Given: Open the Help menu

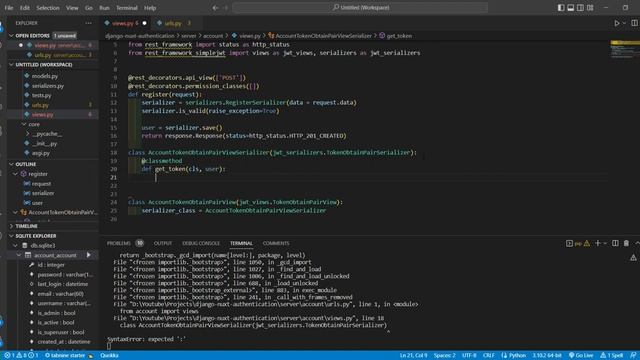Looking at the screenshot, I should [x=150, y=8].
